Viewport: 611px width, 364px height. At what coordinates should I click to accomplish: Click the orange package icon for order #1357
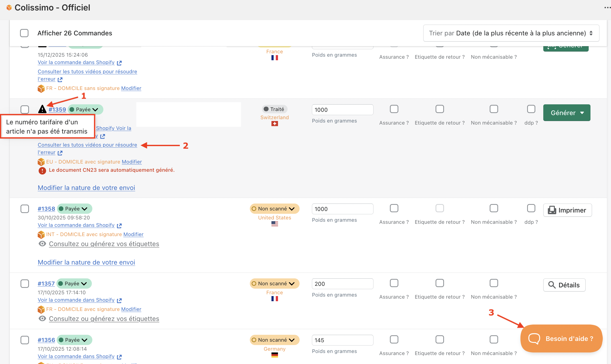[x=41, y=309]
